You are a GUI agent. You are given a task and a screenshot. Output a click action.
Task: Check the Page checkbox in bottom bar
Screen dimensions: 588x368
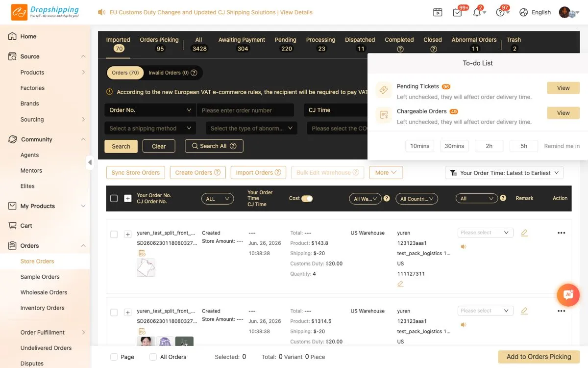point(114,357)
